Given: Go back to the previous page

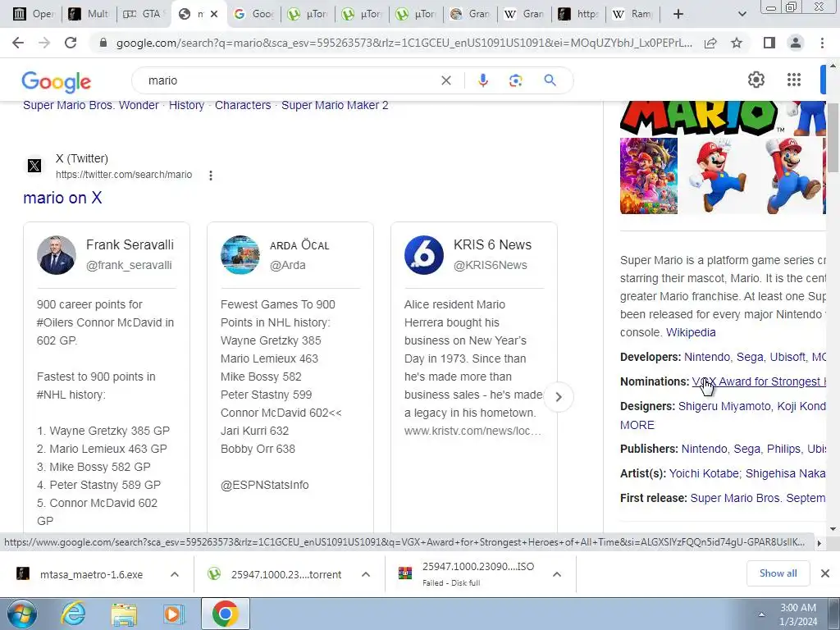Looking at the screenshot, I should click(x=18, y=43).
